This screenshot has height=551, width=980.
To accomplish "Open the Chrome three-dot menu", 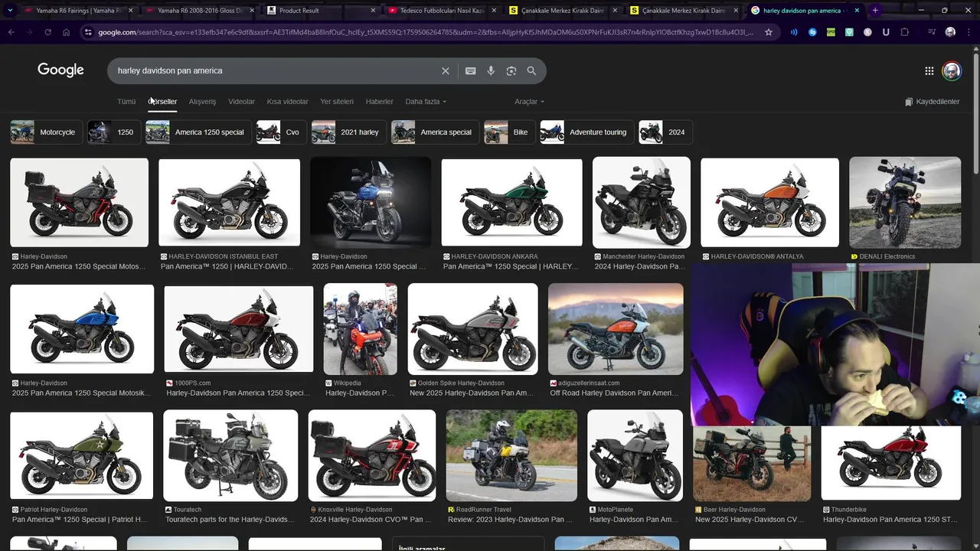I will point(969,32).
